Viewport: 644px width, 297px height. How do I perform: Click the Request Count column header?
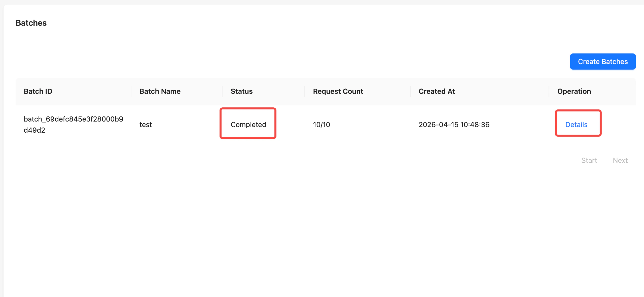point(338,91)
